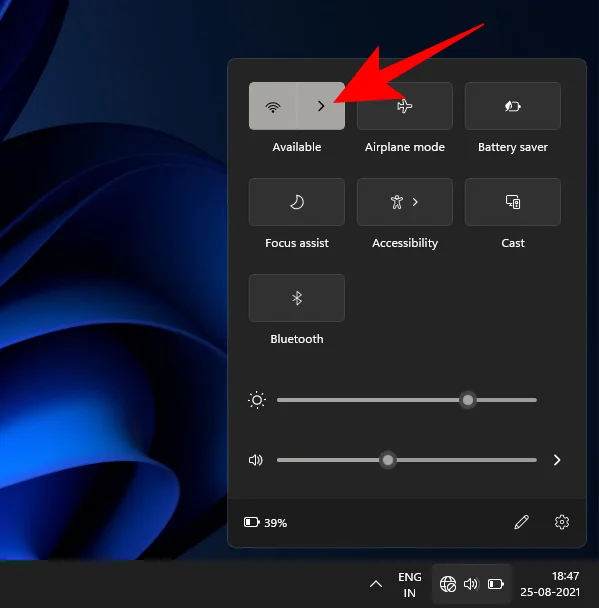Expand the Wi-Fi network list arrow

pos(321,106)
